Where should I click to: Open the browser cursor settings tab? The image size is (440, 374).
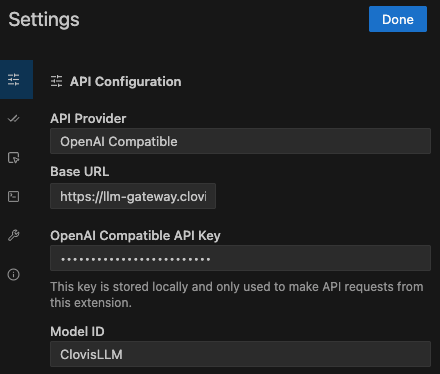coord(14,157)
